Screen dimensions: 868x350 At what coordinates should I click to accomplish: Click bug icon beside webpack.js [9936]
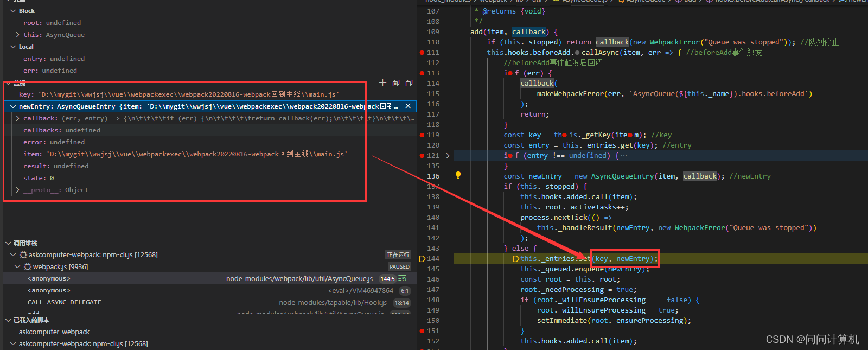coord(28,266)
